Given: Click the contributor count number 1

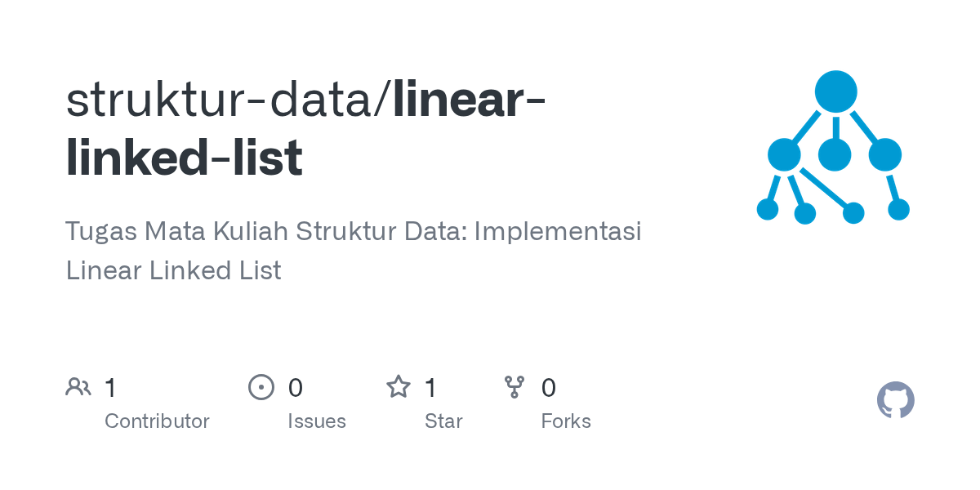Looking at the screenshot, I should tap(110, 387).
